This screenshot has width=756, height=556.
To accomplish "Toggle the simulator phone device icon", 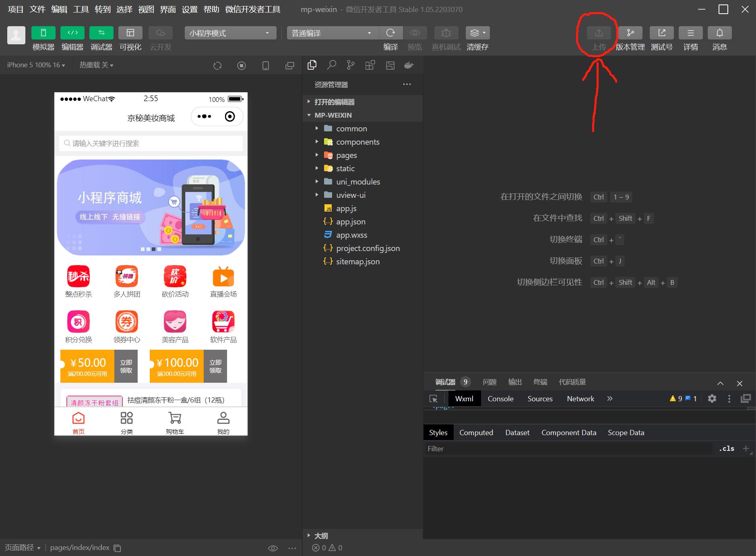I will [x=266, y=65].
